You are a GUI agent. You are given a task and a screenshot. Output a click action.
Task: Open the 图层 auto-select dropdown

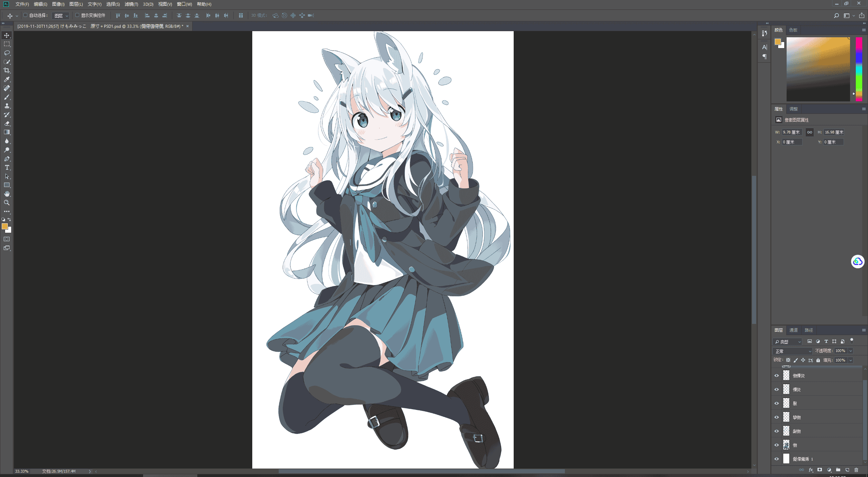(x=61, y=16)
